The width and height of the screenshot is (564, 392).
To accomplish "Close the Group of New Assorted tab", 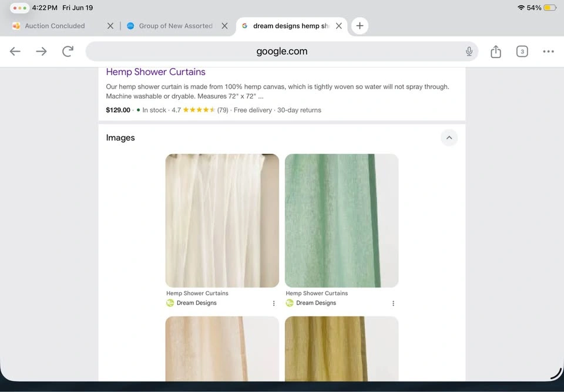I will pos(224,26).
